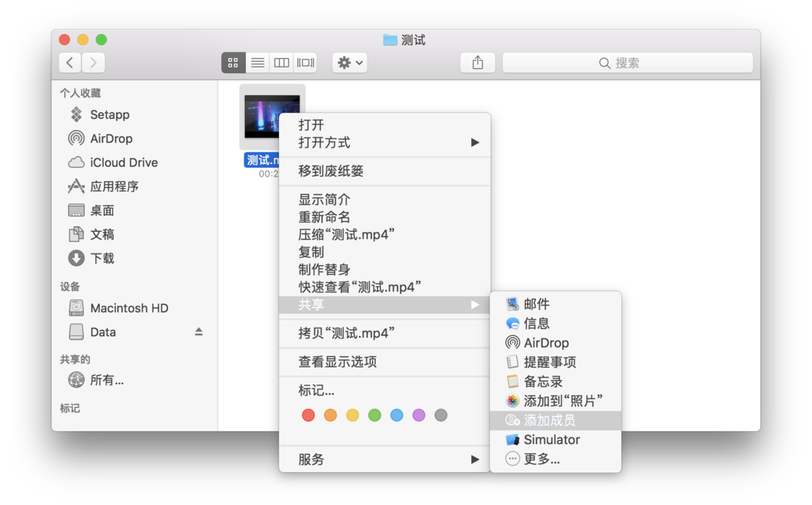Eject the Data drive
The height and width of the screenshot is (505, 812).
point(197,332)
